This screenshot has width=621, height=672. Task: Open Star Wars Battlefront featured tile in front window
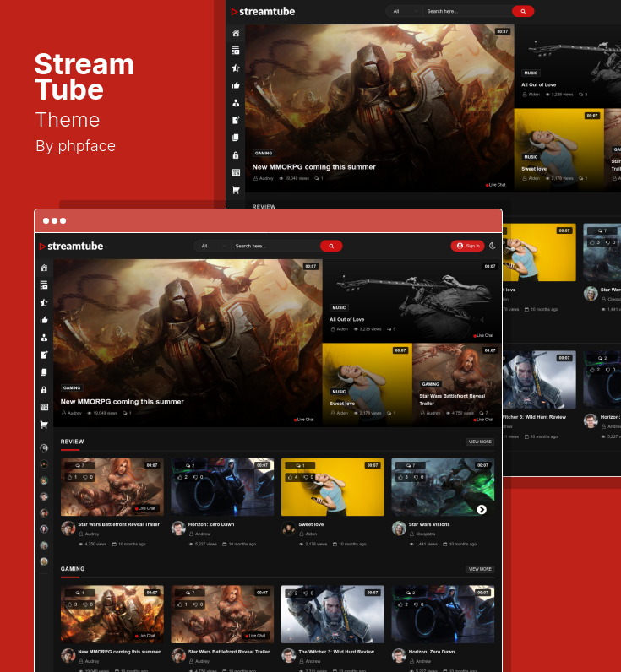pos(457,384)
